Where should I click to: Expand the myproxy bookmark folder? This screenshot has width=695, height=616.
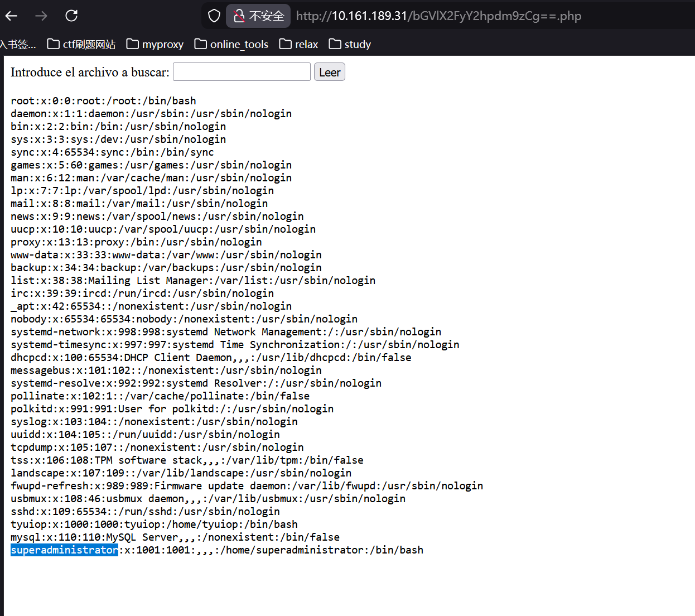point(155,44)
